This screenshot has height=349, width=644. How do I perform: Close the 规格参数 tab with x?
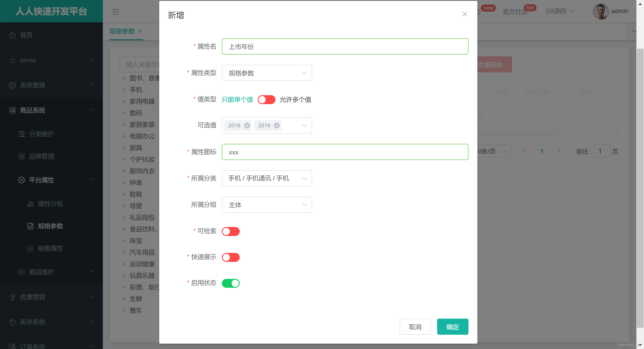(140, 31)
